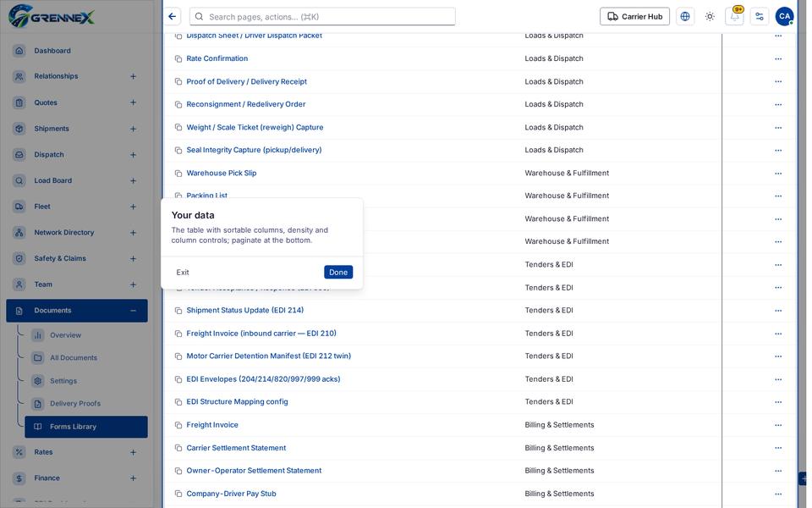The height and width of the screenshot is (508, 812).
Task: Collapse the Documents sidebar section
Action: pyautogui.click(x=133, y=311)
